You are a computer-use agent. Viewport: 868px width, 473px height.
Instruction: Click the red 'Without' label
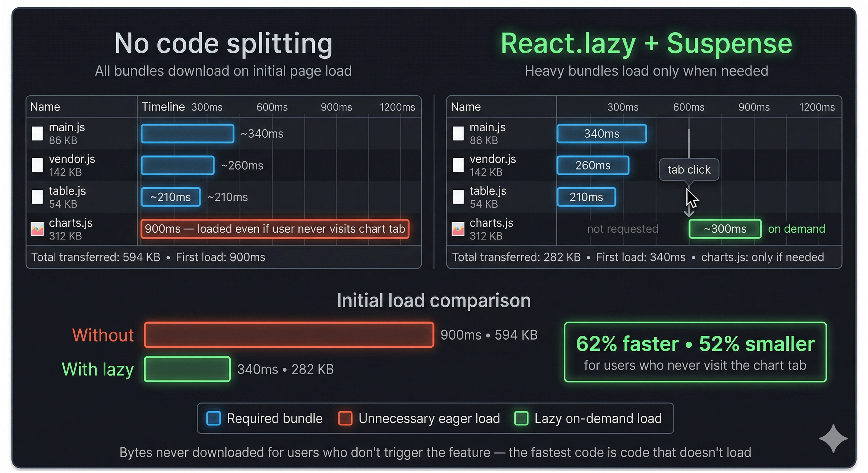click(x=103, y=335)
